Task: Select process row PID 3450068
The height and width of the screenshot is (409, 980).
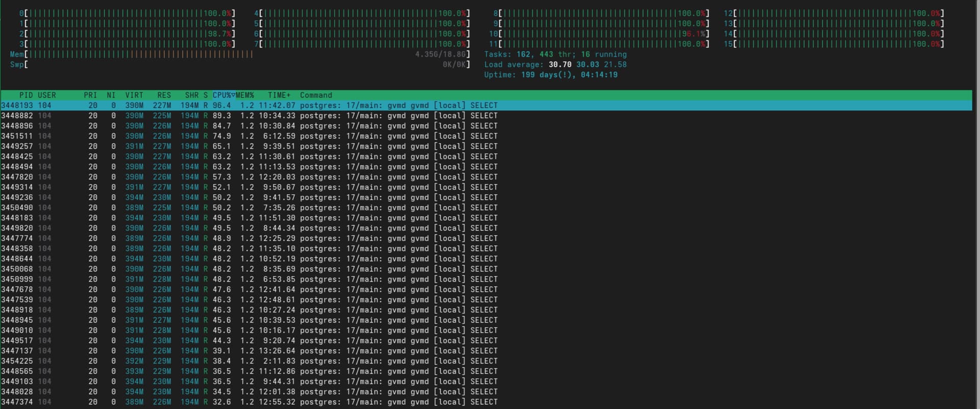Action: pyautogui.click(x=486, y=269)
